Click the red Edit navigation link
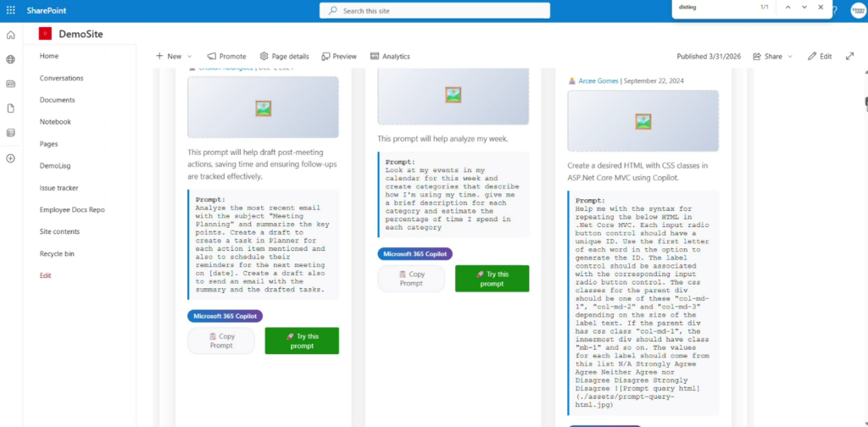The image size is (868, 427). (46, 275)
